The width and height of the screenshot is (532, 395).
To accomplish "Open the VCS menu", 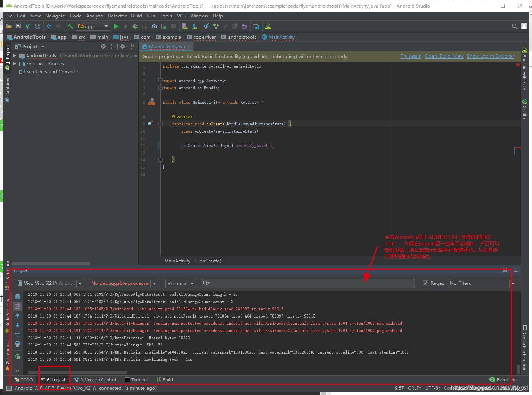I will [181, 16].
